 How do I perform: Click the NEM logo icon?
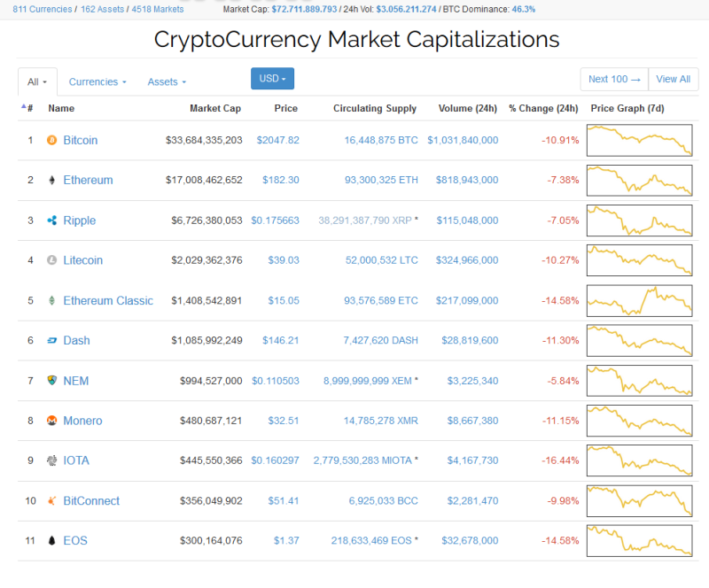(51, 381)
